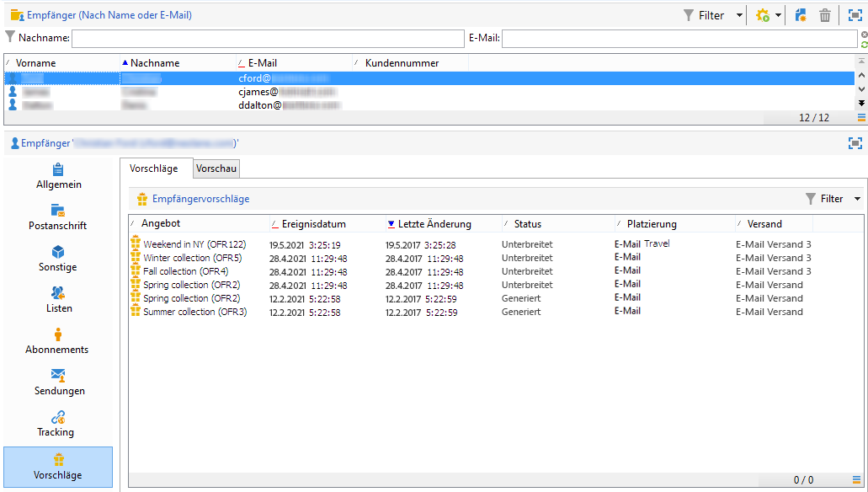This screenshot has height=492, width=868.
Task: Select the Summer collection (OFR3) offer
Action: (194, 312)
